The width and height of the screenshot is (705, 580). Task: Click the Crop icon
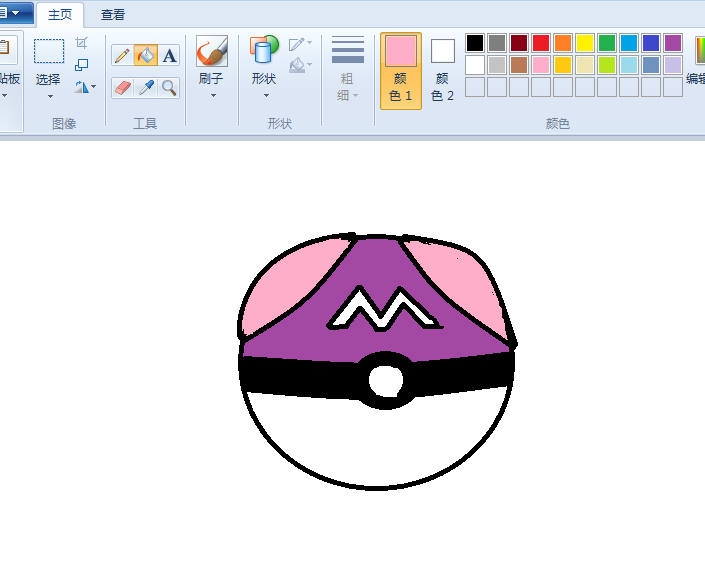(x=81, y=43)
